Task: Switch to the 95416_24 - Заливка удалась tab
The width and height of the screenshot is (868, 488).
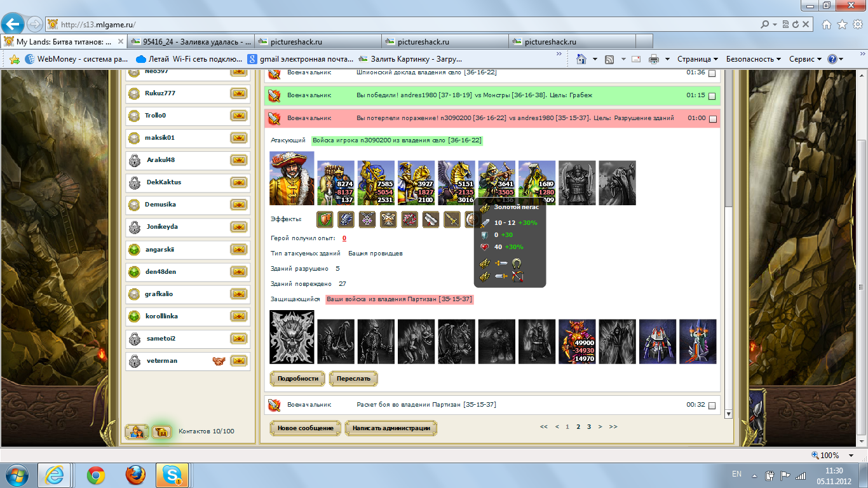Action: pyautogui.click(x=190, y=42)
